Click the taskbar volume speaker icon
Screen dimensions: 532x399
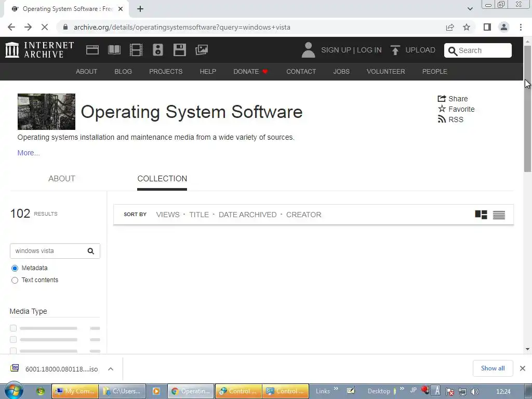pyautogui.click(x=475, y=392)
